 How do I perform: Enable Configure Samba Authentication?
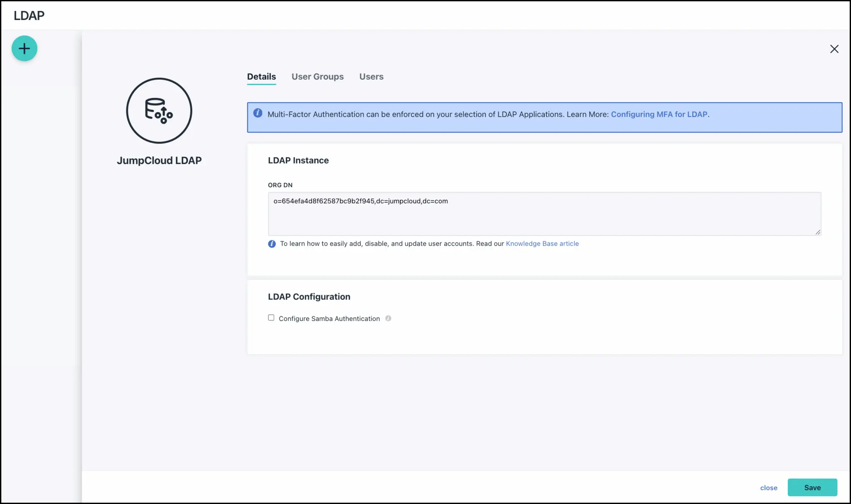click(271, 317)
